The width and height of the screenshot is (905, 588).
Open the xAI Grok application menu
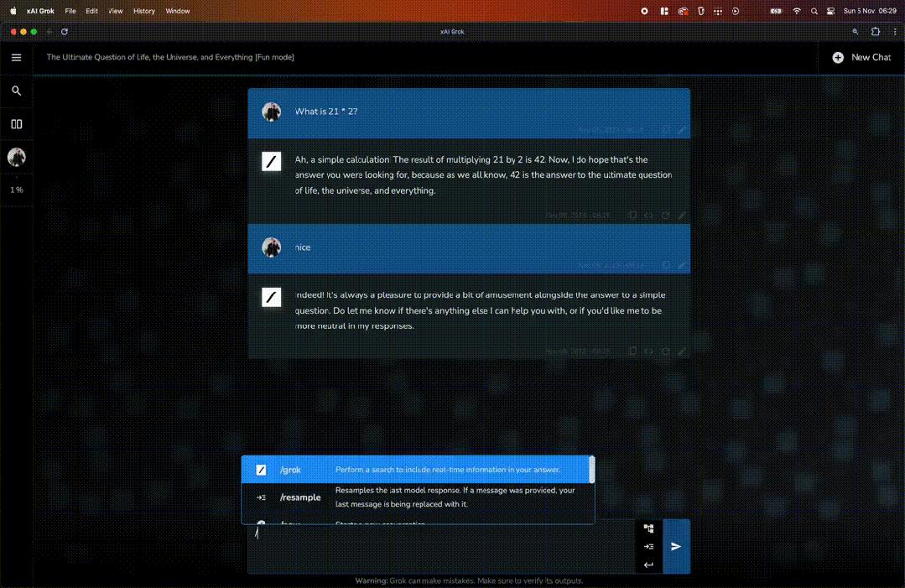(40, 11)
